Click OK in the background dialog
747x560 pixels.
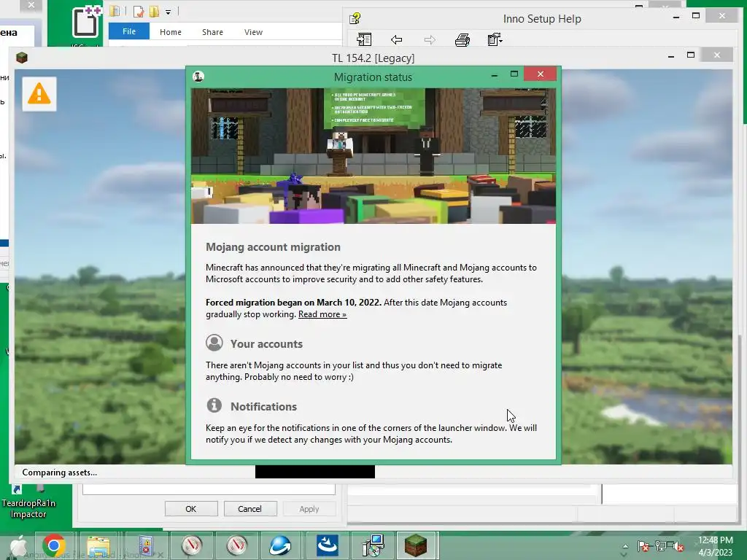pos(191,508)
